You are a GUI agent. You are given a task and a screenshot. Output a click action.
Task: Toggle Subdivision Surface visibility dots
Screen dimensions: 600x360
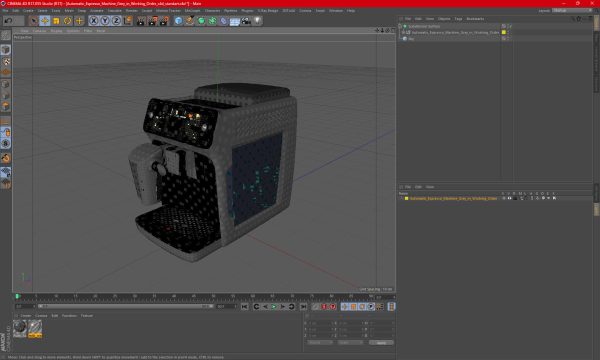pyautogui.click(x=507, y=26)
